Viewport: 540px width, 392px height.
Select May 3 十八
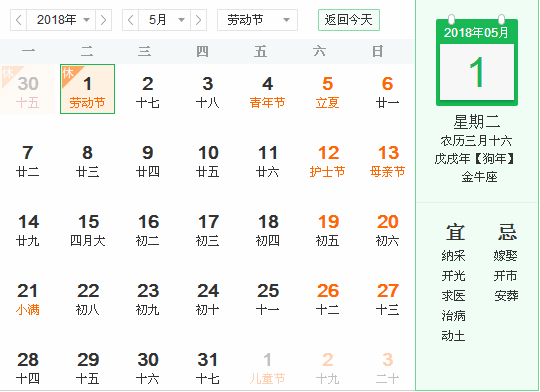click(x=207, y=92)
